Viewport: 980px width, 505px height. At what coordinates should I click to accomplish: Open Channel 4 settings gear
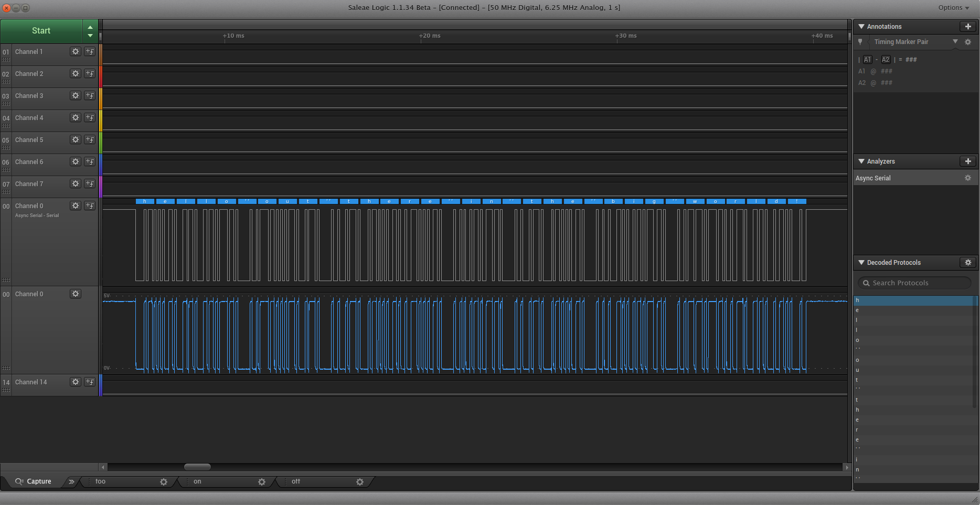coord(76,117)
